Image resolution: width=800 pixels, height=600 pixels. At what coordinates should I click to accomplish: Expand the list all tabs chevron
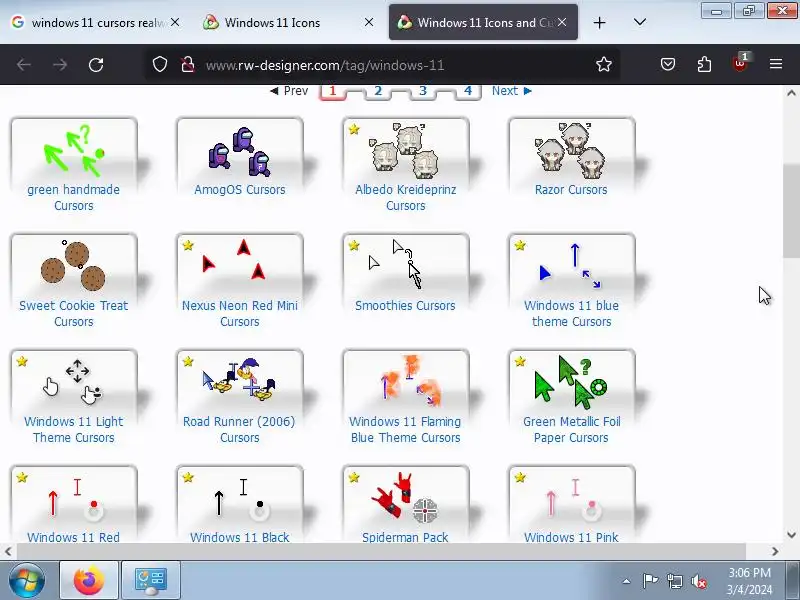pyautogui.click(x=640, y=22)
